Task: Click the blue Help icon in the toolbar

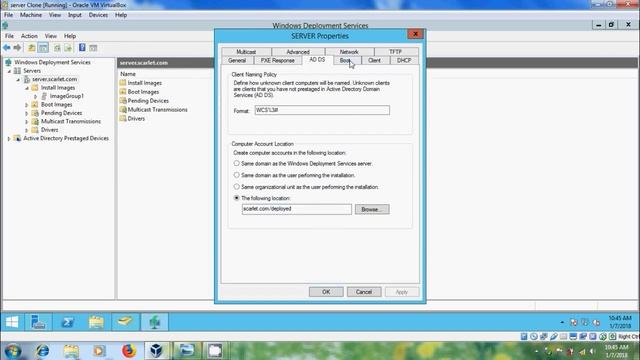Action: click(82, 47)
